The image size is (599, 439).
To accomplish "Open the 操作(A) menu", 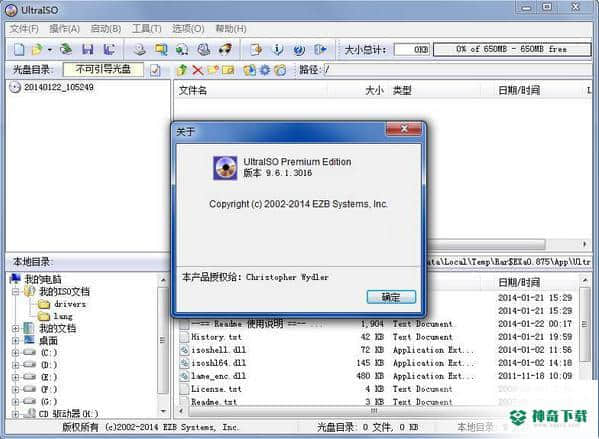I will [x=64, y=29].
